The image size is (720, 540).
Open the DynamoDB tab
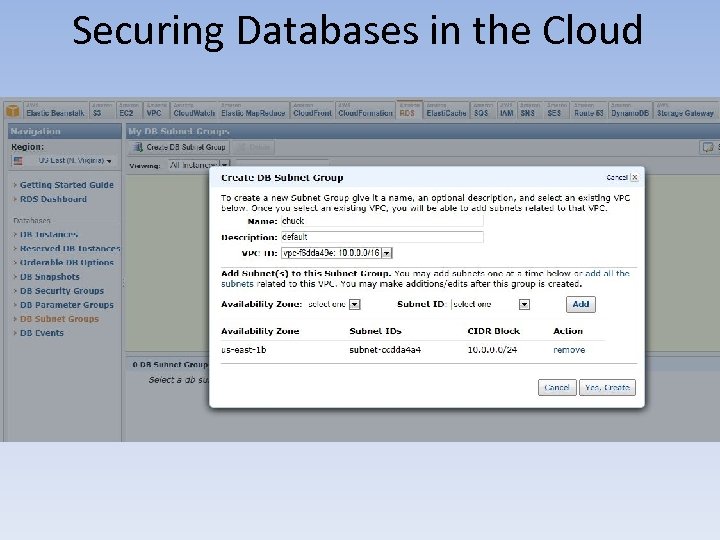click(630, 110)
